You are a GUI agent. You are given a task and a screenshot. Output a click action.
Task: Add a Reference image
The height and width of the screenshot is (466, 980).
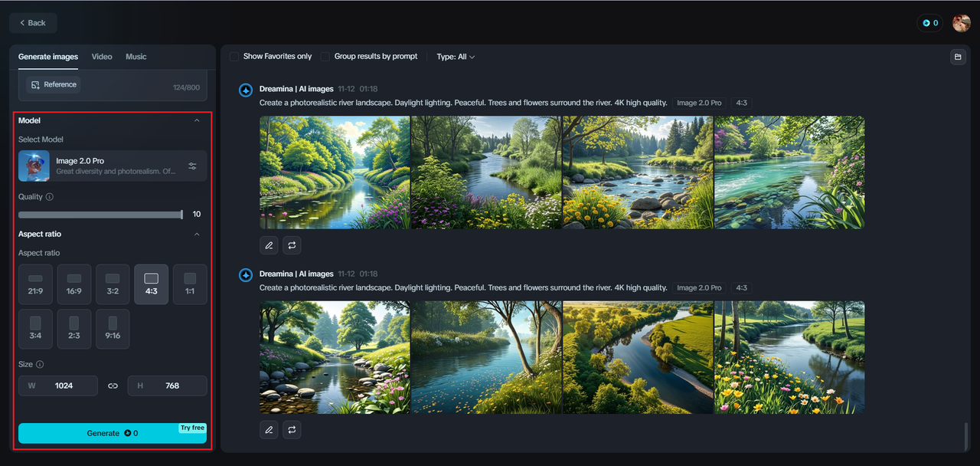click(53, 85)
